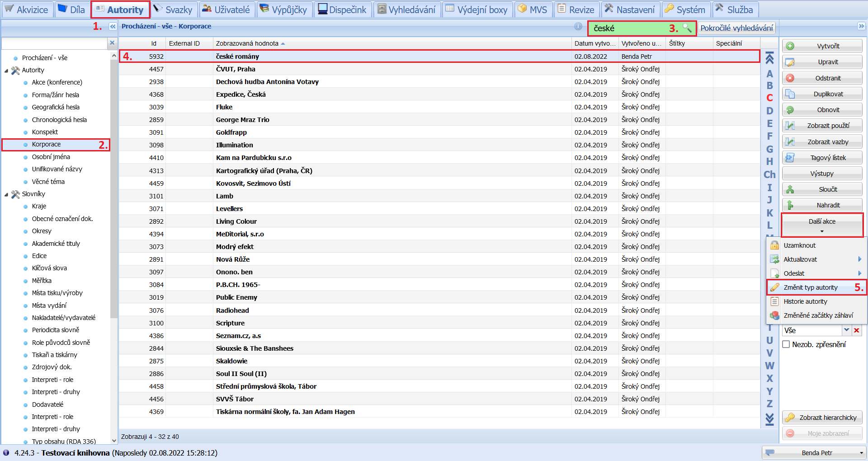Jump to letter Ch in alphabet index

tap(769, 174)
